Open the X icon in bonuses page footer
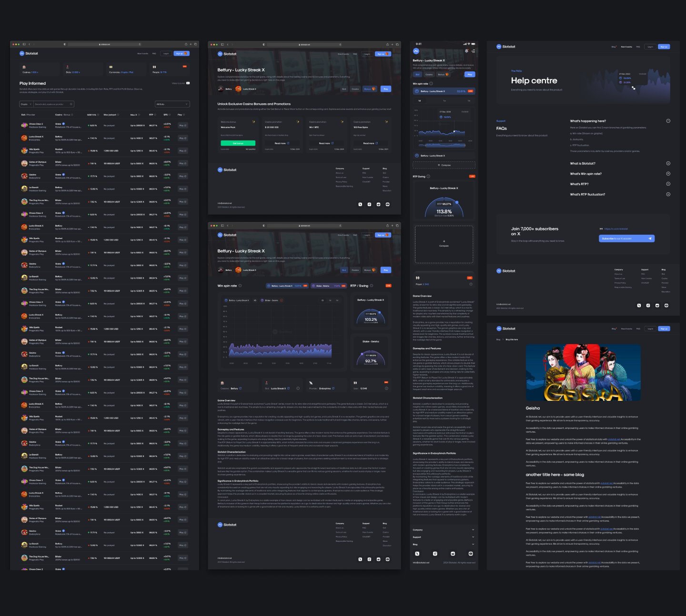Image resolution: width=686 pixels, height=616 pixels. pos(360,204)
